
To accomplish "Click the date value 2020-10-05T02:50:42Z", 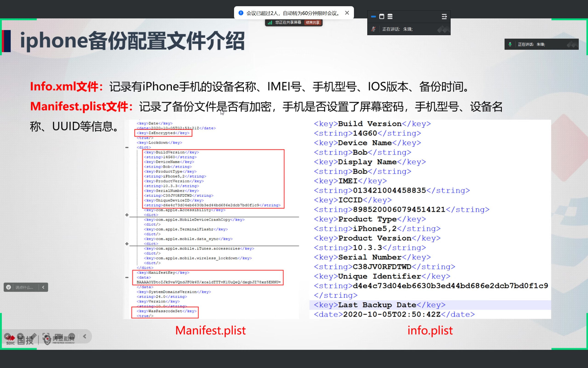I will tap(392, 314).
